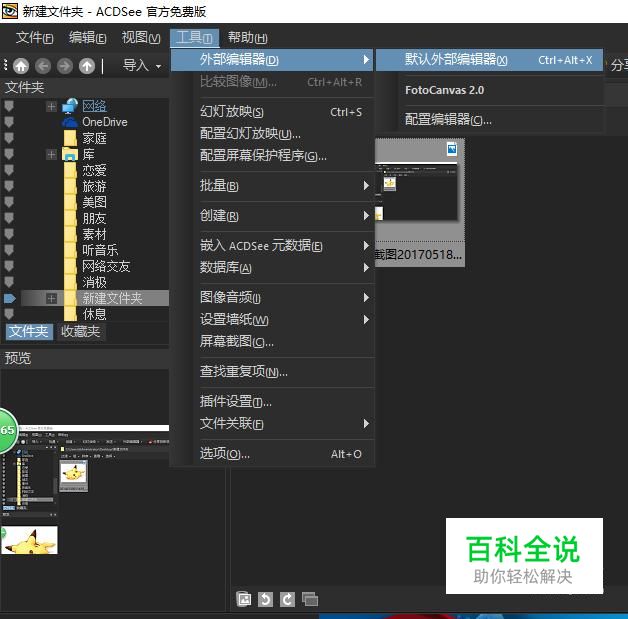
Task: Open the 帮助 menu
Action: coord(247,38)
